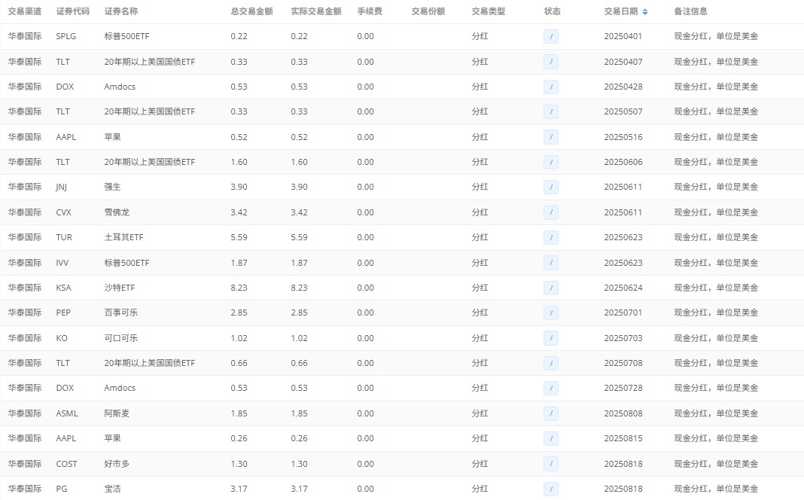Select the 百事可乐 security name
Screen dimensions: 804x500
coord(121,312)
